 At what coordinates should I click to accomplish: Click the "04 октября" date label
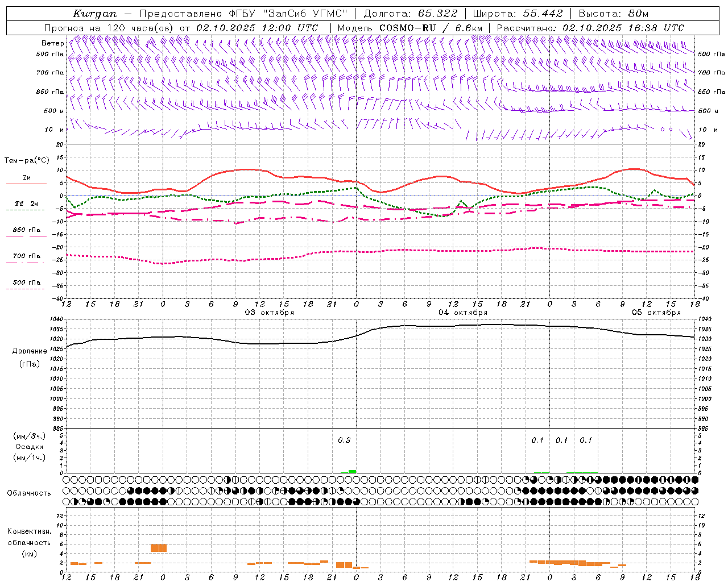(463, 313)
